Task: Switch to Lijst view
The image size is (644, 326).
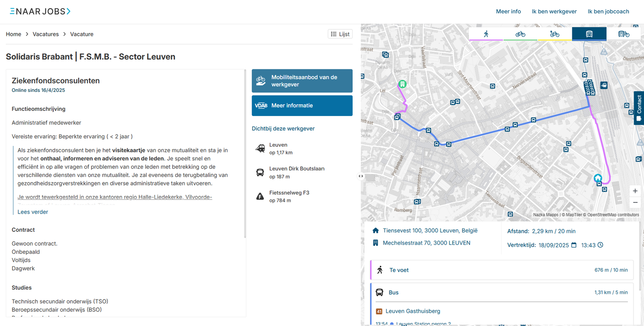Action: tap(340, 34)
